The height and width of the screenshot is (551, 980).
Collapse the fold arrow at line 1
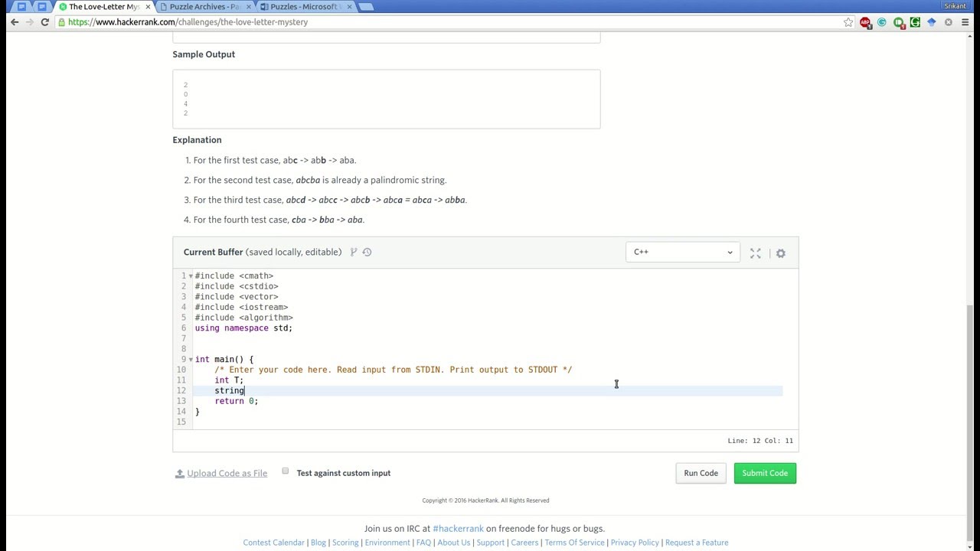[x=191, y=276]
